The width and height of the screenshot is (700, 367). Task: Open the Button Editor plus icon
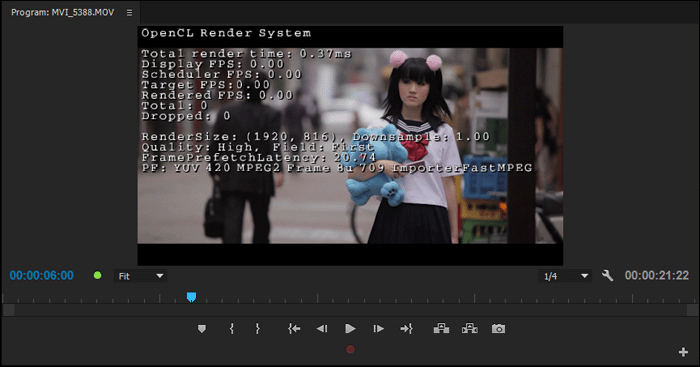coord(683,352)
